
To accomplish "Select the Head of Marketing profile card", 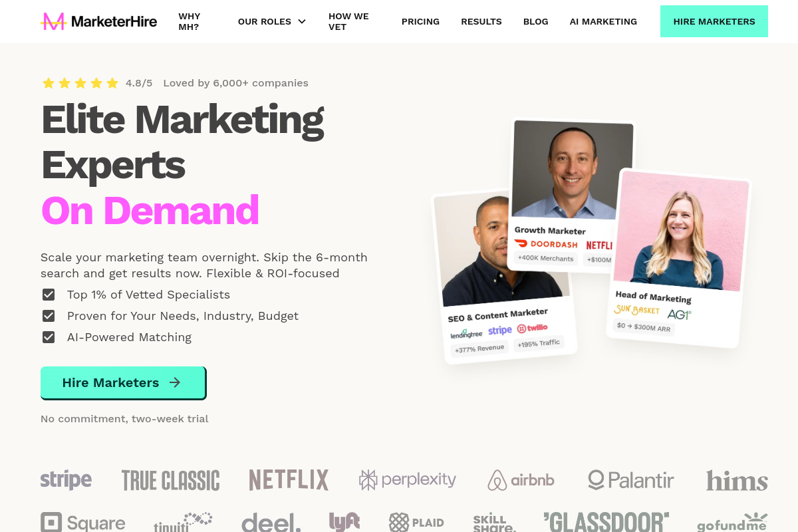I will coord(679,258).
